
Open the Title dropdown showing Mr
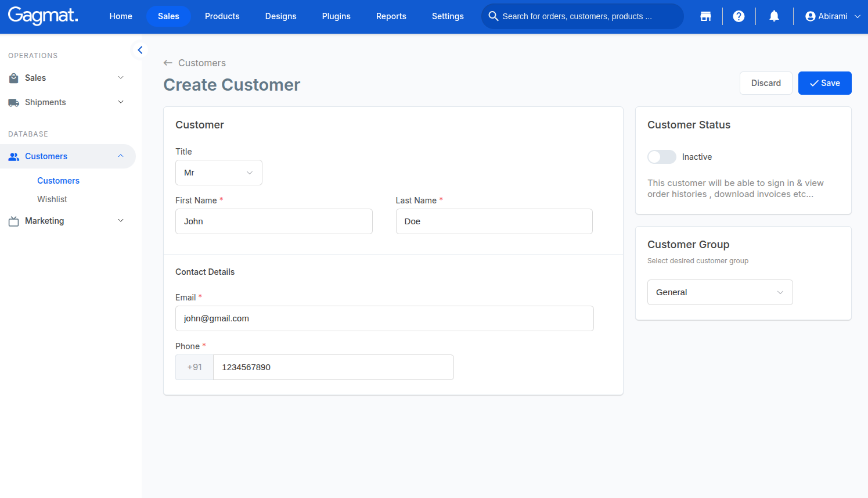(x=219, y=173)
